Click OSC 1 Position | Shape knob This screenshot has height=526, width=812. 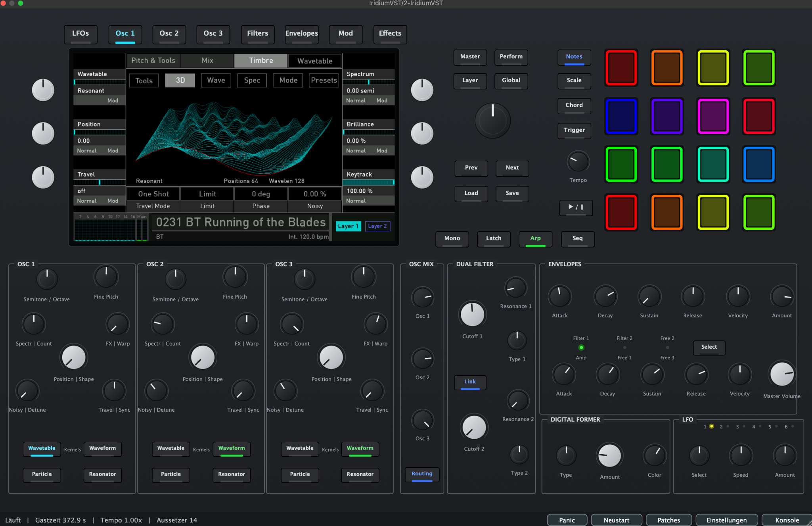pyautogui.click(x=74, y=357)
